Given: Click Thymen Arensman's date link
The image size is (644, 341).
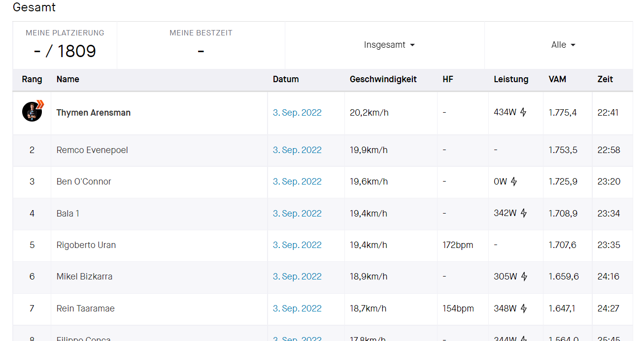Looking at the screenshot, I should coord(297,113).
